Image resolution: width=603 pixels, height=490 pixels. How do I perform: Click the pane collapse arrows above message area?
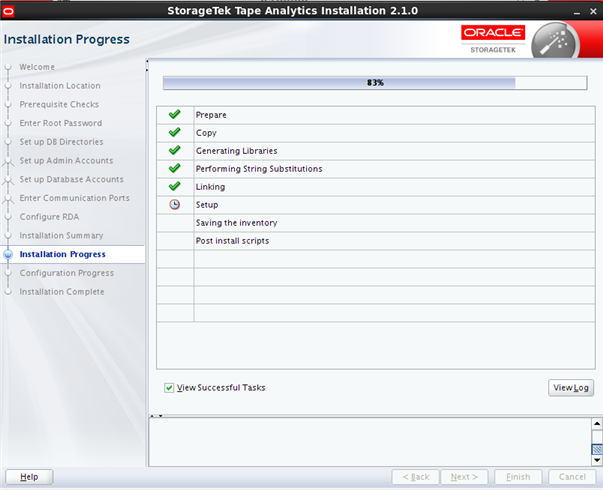(x=156, y=416)
